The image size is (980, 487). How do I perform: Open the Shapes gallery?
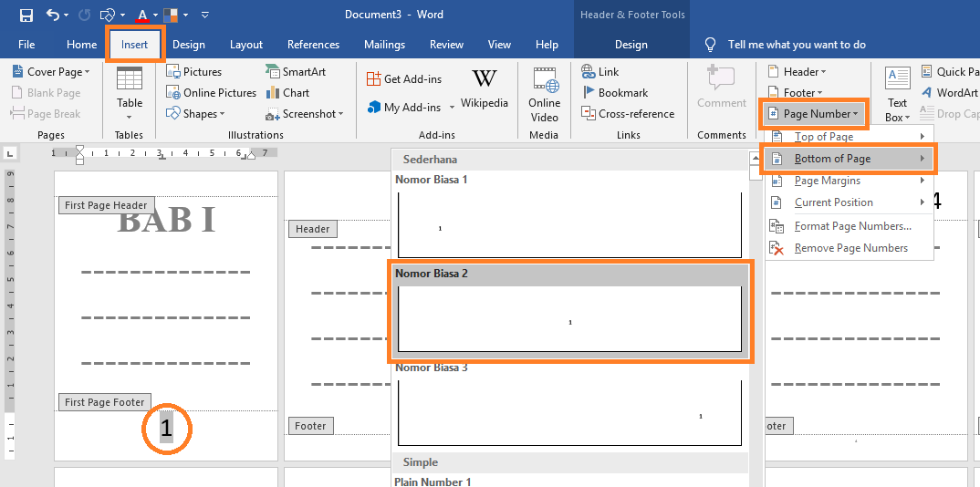coord(195,114)
